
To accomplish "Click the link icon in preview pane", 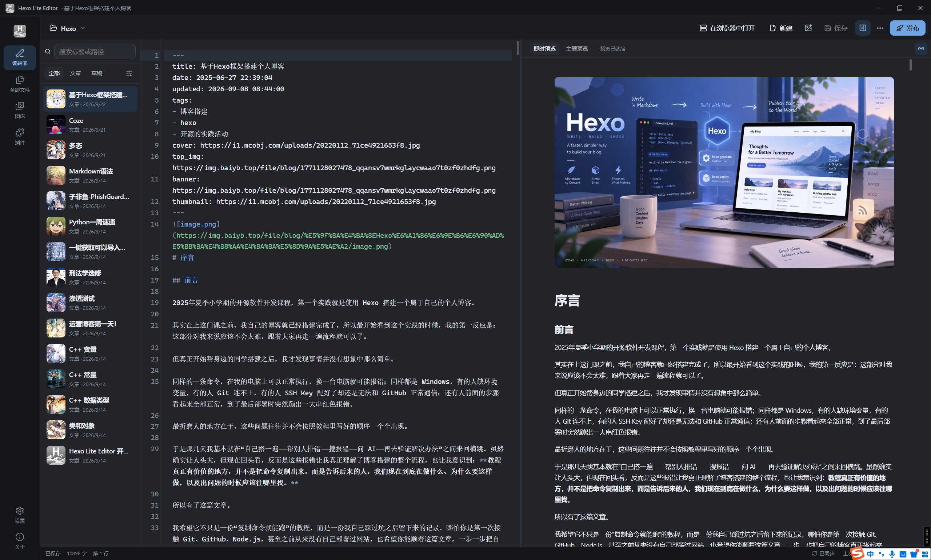I will [921, 49].
